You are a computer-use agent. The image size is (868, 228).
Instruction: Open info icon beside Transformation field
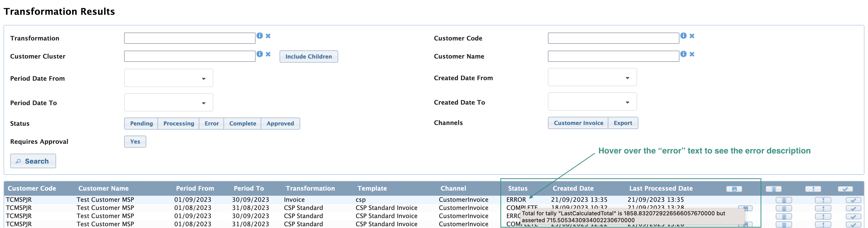(x=259, y=36)
